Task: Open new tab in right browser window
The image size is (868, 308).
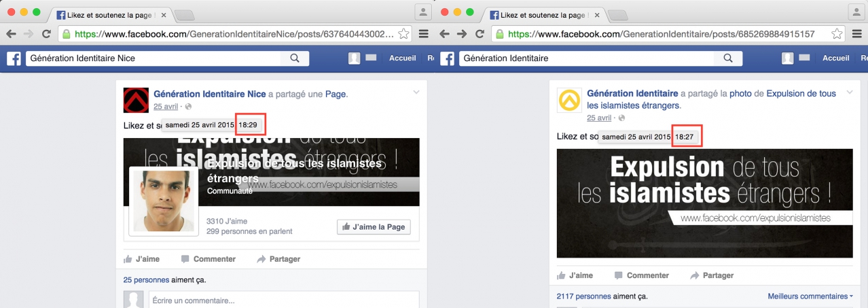Action: point(617,15)
